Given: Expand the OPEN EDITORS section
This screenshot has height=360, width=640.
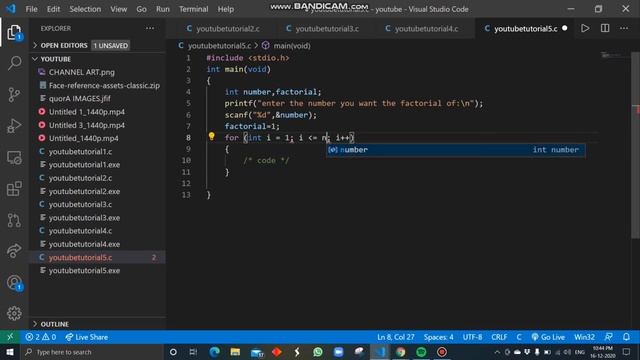Looking at the screenshot, I should click(97, 45).
